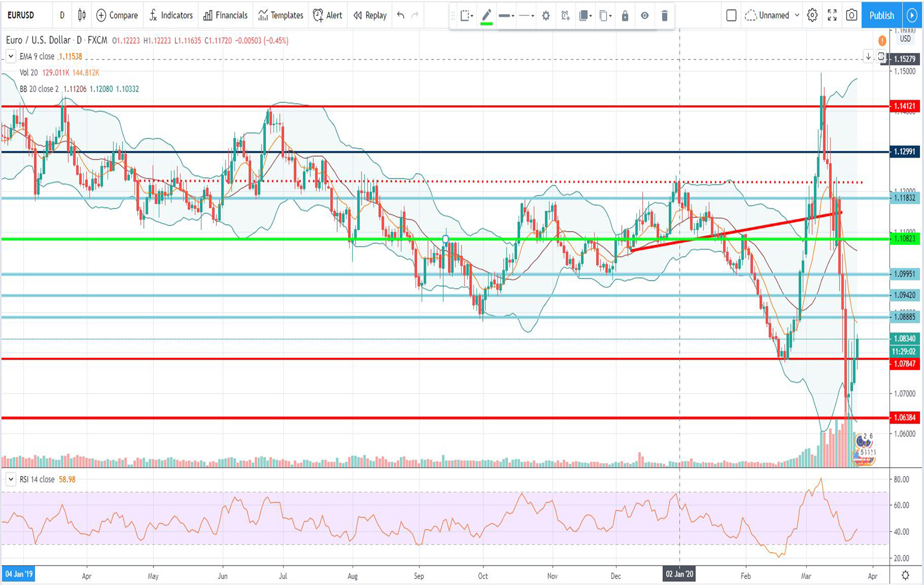Enter fullscreen mode
This screenshot has width=924, height=585.
coord(832,15)
